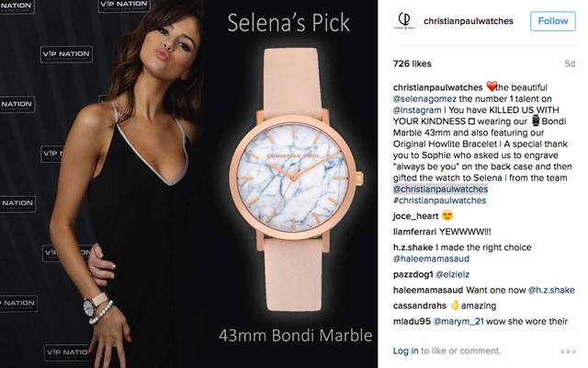Open the 5d timestamp of post
The width and height of the screenshot is (588, 368).
[x=570, y=63]
